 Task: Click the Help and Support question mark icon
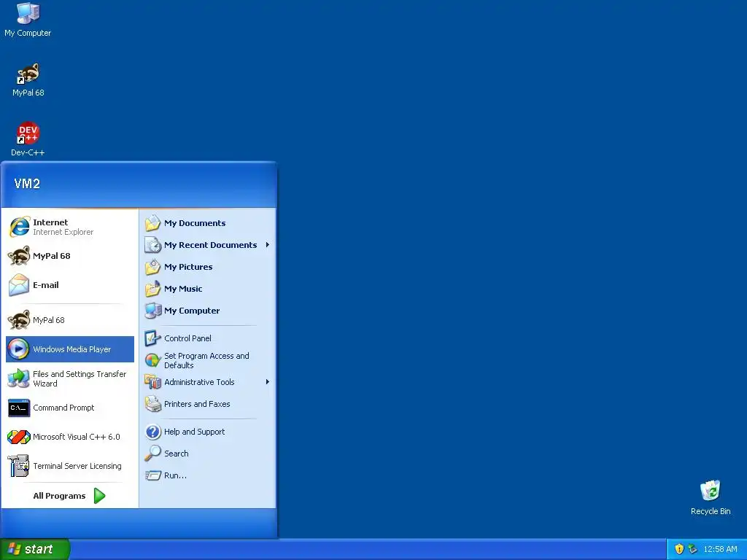coord(153,432)
